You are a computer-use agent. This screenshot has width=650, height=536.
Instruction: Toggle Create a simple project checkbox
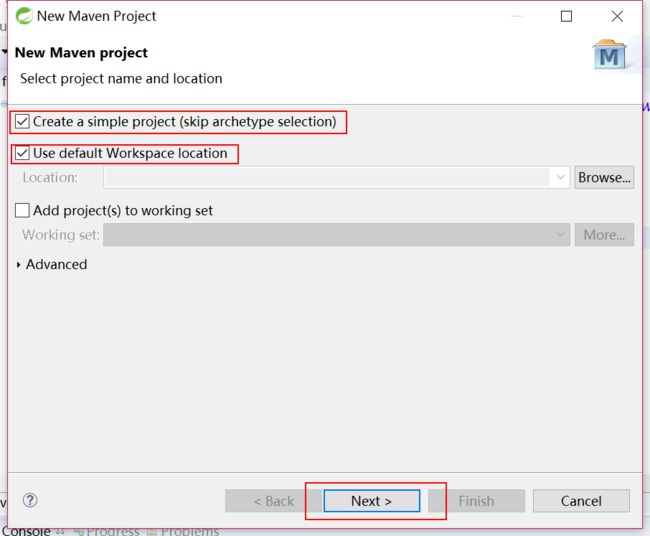(x=22, y=122)
